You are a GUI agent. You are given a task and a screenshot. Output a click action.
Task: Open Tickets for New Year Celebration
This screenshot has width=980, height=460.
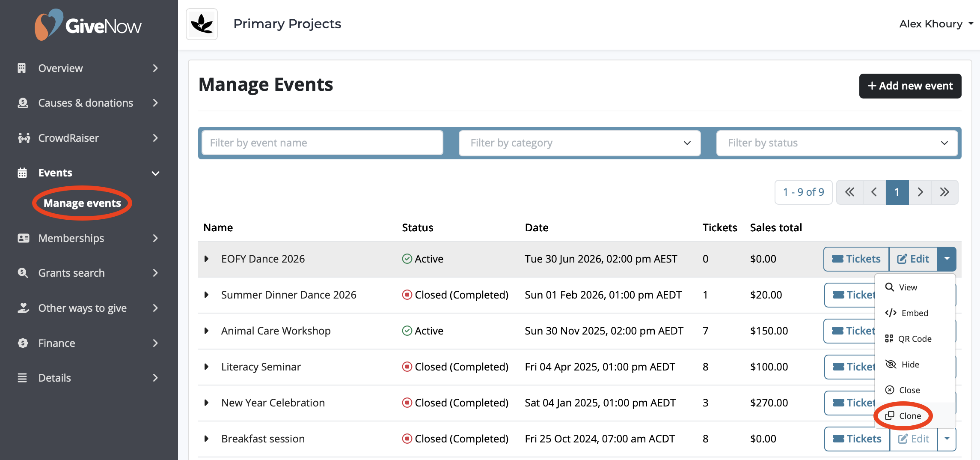click(850, 403)
